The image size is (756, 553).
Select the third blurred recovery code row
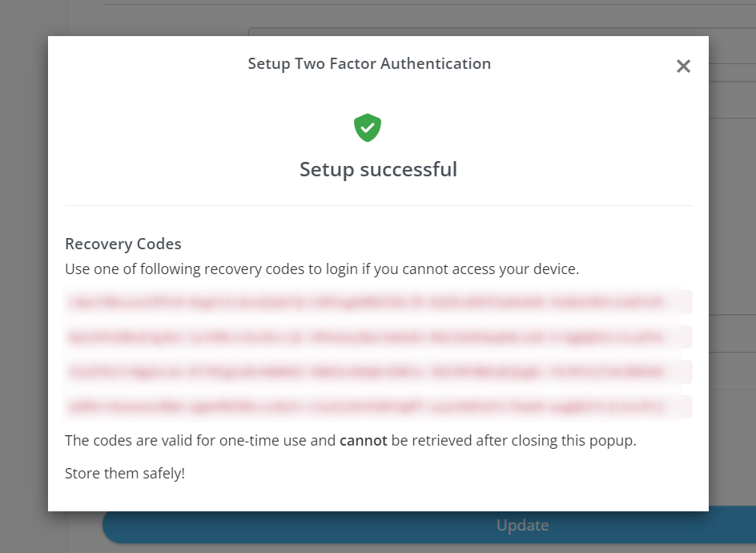[379, 372]
